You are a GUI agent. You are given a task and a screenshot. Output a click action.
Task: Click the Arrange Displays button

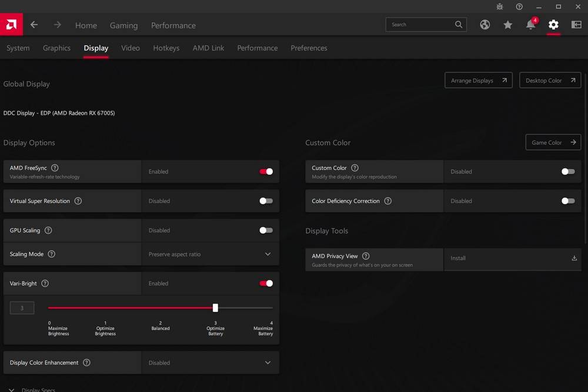479,81
